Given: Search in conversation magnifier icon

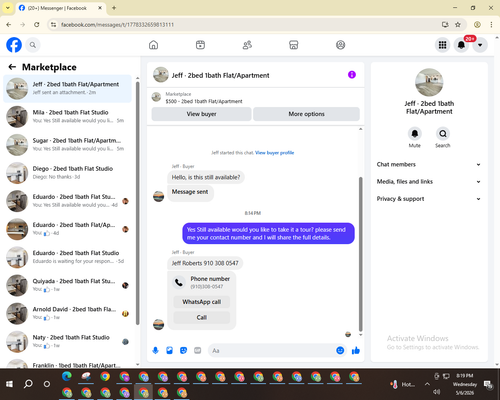Looking at the screenshot, I should click(443, 134).
